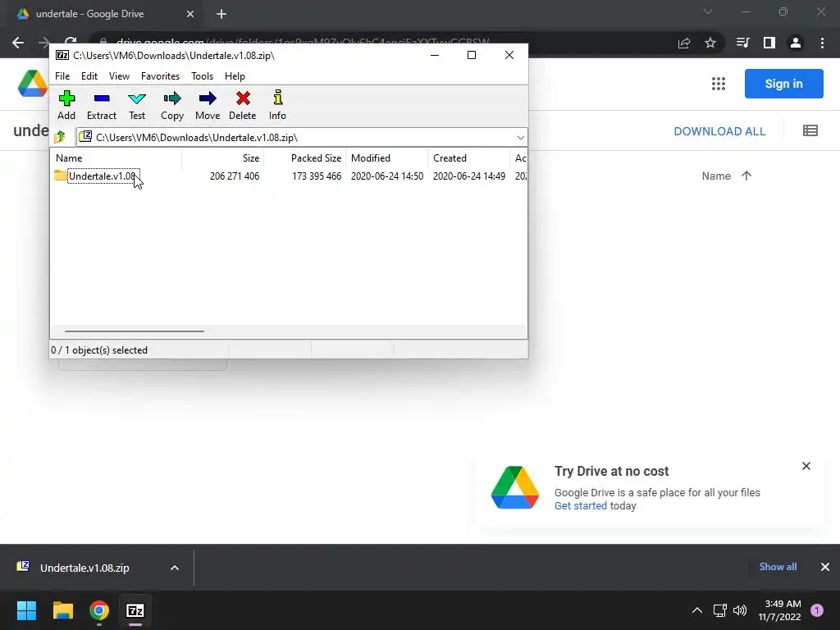Sort by the Size column header
Viewport: 840px width, 630px height.
[x=223, y=158]
